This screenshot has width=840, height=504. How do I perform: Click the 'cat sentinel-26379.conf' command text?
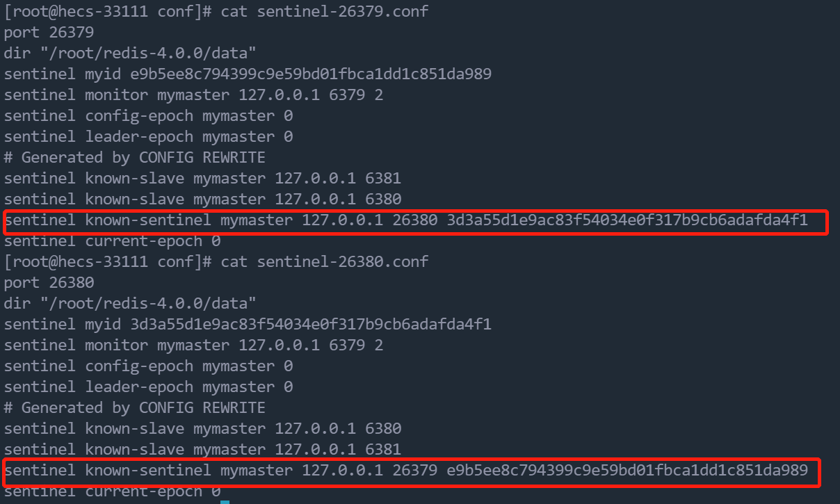point(324,11)
